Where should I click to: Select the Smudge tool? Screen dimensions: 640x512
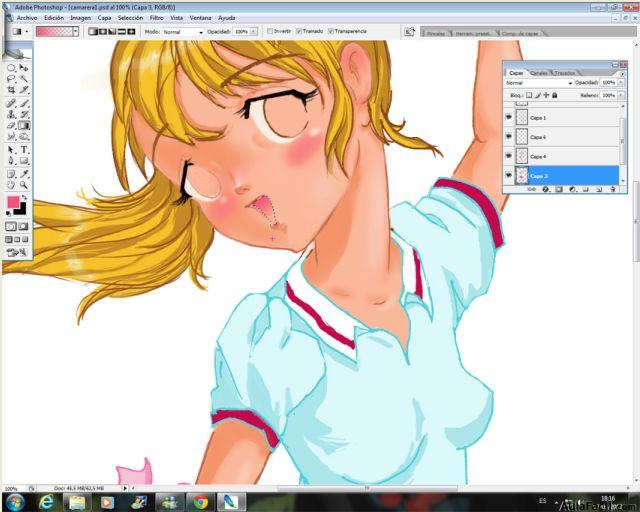[11, 137]
